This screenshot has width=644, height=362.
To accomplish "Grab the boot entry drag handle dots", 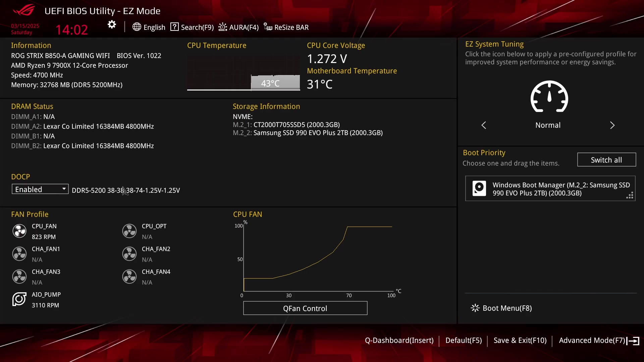I will coord(630,195).
